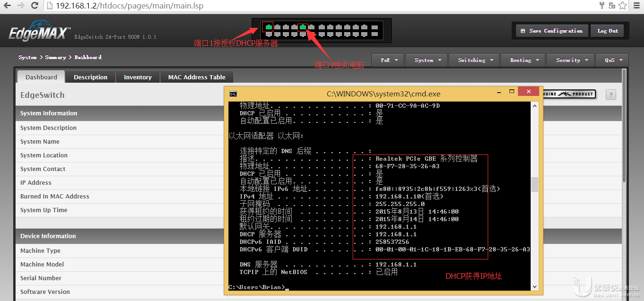Click the Machine Model row label
The image size is (644, 301).
point(42,264)
